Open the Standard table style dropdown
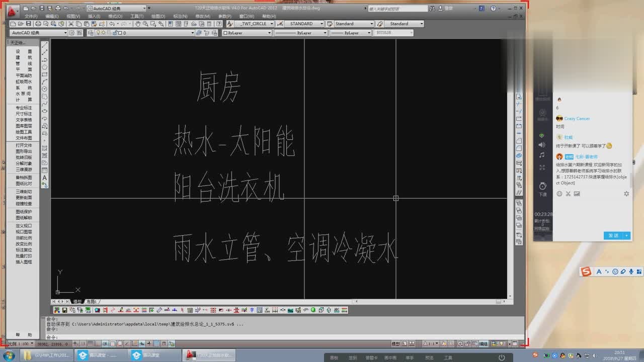This screenshot has height=362, width=644. [372, 24]
